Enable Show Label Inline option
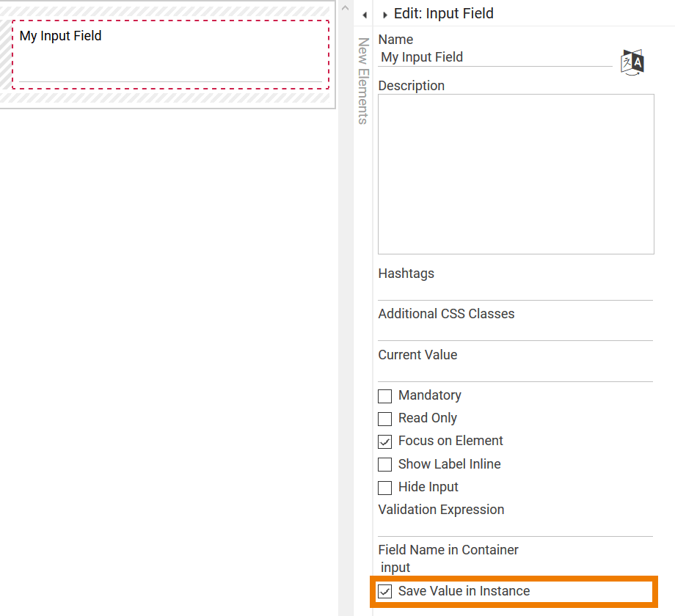 385,464
